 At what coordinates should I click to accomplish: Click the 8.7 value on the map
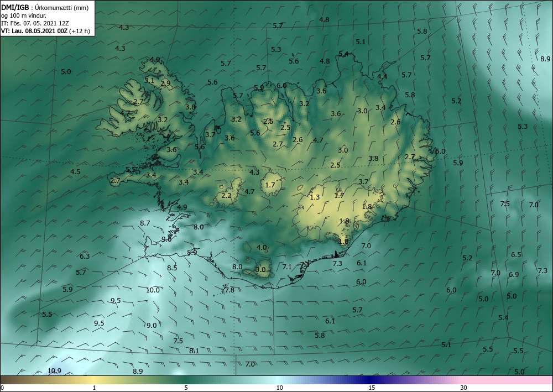[145, 223]
